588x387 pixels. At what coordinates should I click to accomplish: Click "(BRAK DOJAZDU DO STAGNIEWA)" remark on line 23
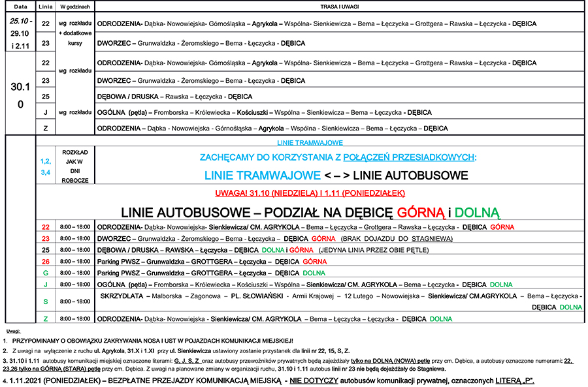(397, 239)
